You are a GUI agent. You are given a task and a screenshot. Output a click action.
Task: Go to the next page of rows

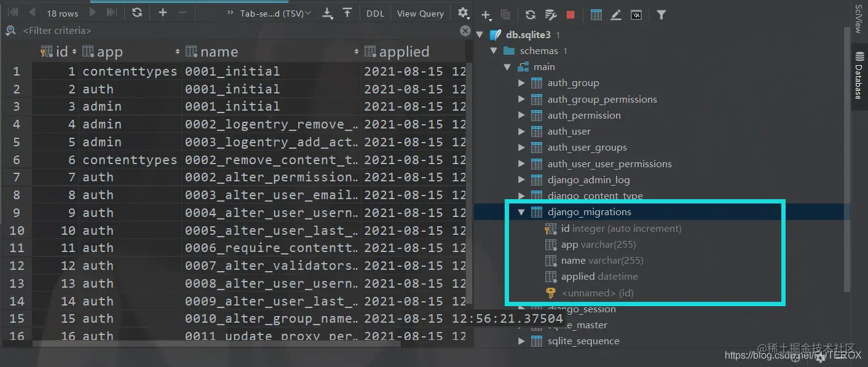[93, 13]
